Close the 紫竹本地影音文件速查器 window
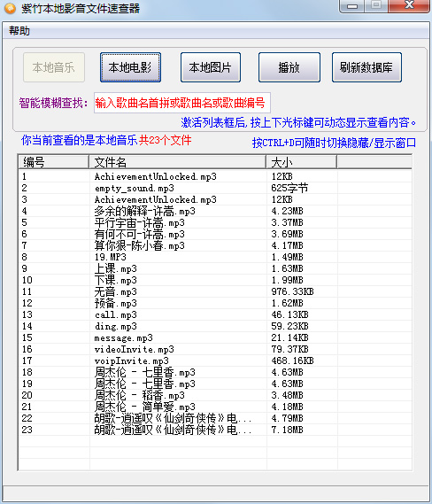Viewport: 432px width, 504px height. click(409, 5)
